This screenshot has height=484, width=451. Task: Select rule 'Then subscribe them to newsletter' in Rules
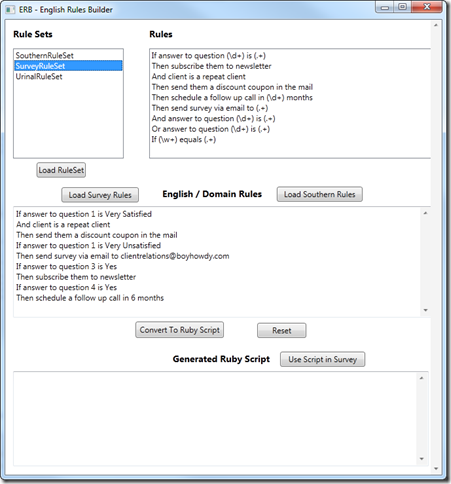(x=211, y=66)
